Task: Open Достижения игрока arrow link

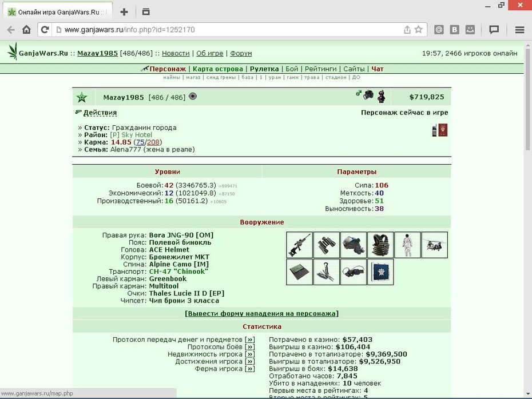Action: pyautogui.click(x=250, y=361)
